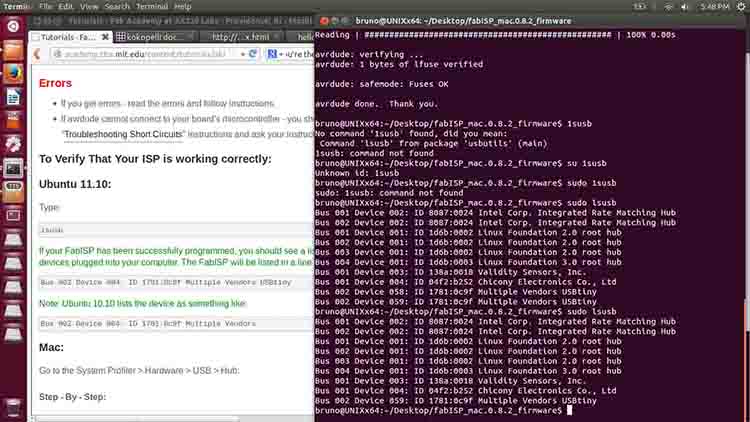Open the Help menu
750x422 pixels.
click(183, 6)
